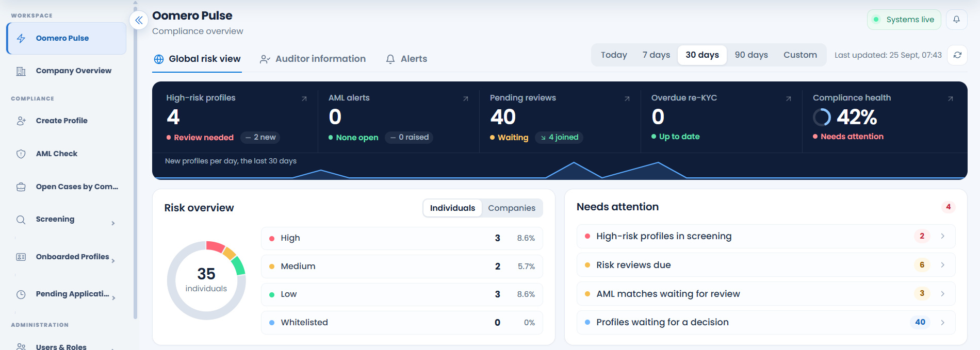Viewport: 980px width, 350px height.
Task: Select the Low risk row
Action: click(x=402, y=294)
